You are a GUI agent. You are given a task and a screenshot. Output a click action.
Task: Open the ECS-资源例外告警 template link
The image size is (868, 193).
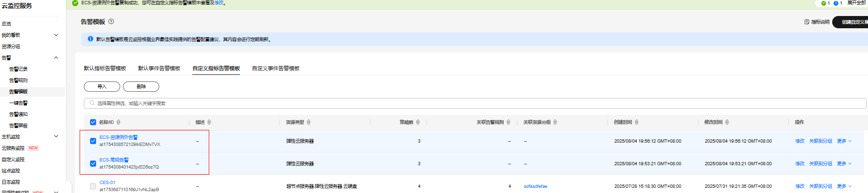(118, 137)
